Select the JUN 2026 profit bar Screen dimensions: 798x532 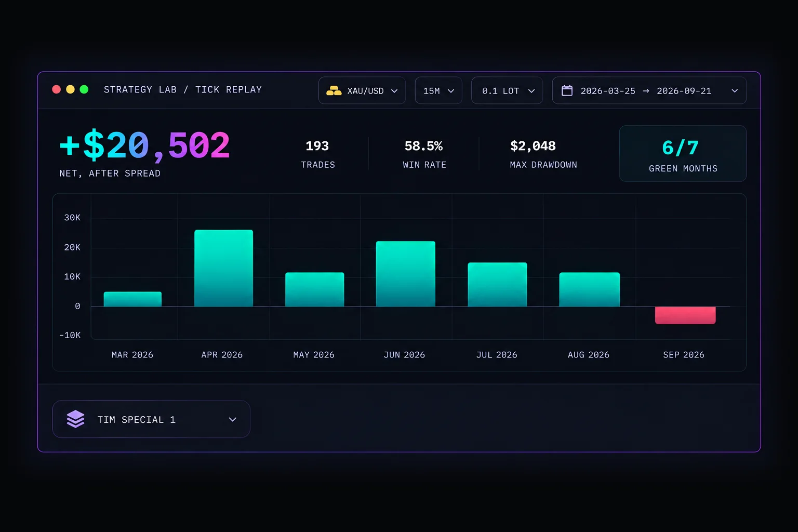406,274
